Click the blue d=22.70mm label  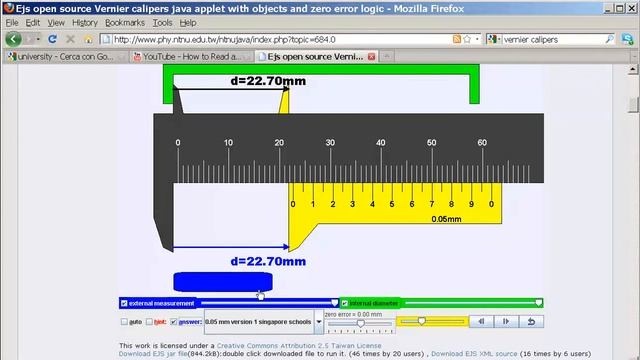pos(268,262)
